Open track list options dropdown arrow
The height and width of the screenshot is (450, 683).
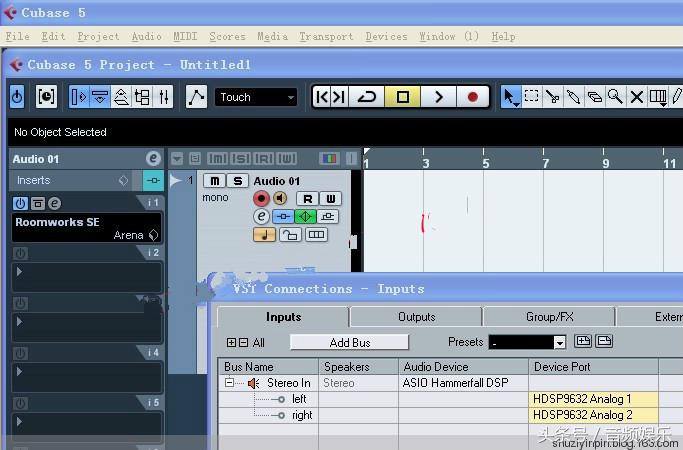177,159
